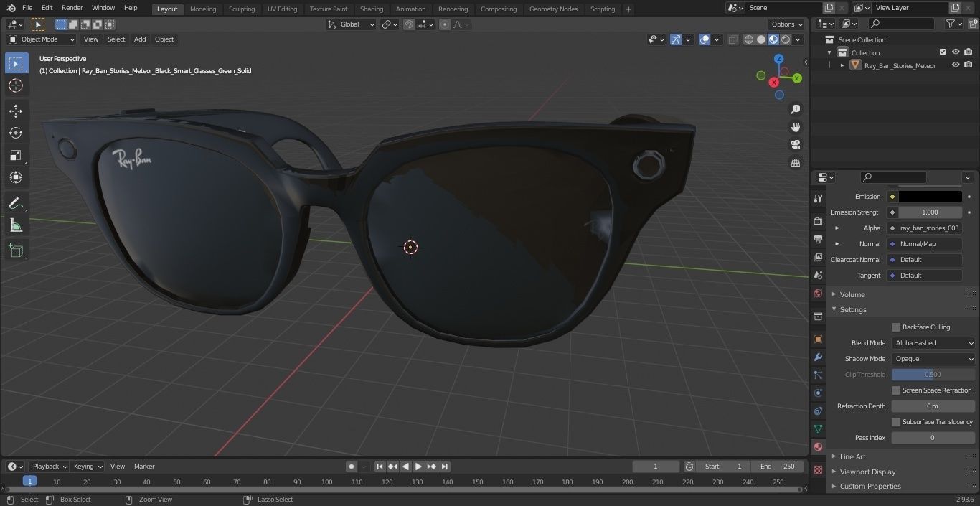
Task: Activate the Move tool
Action: [16, 111]
